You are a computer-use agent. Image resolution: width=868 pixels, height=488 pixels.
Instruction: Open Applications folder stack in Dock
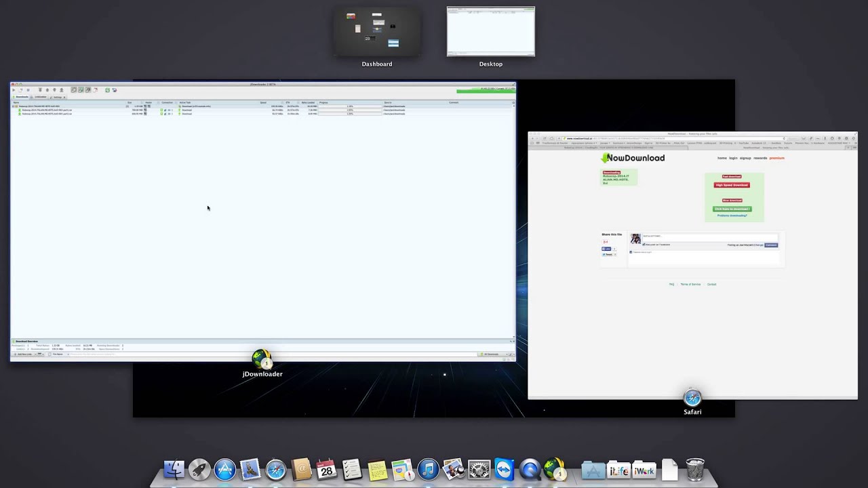tap(593, 469)
